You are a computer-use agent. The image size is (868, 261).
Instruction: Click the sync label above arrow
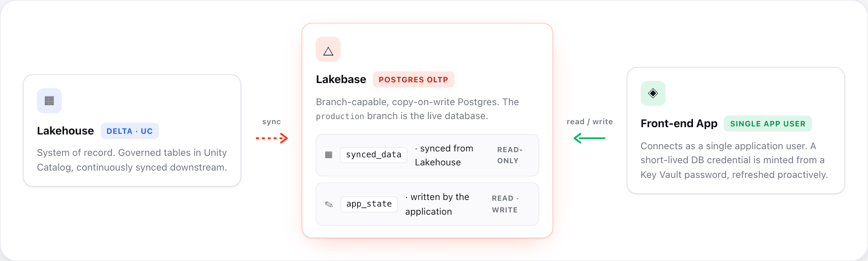point(272,122)
